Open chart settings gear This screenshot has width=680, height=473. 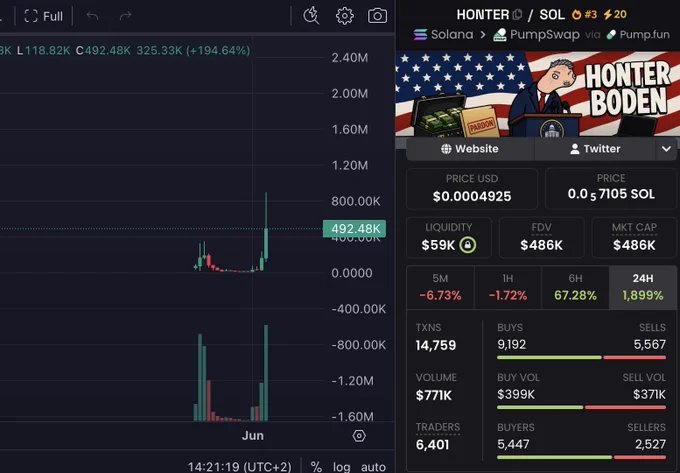pyautogui.click(x=344, y=16)
